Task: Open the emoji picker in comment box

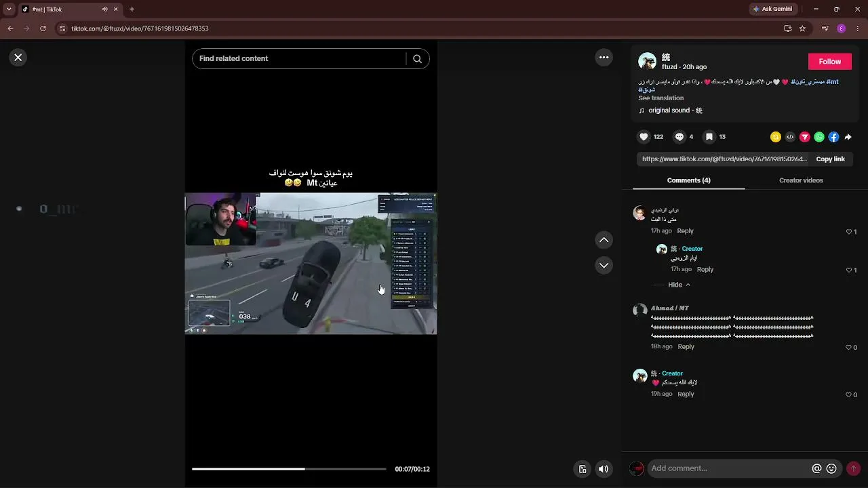Action: click(x=831, y=468)
